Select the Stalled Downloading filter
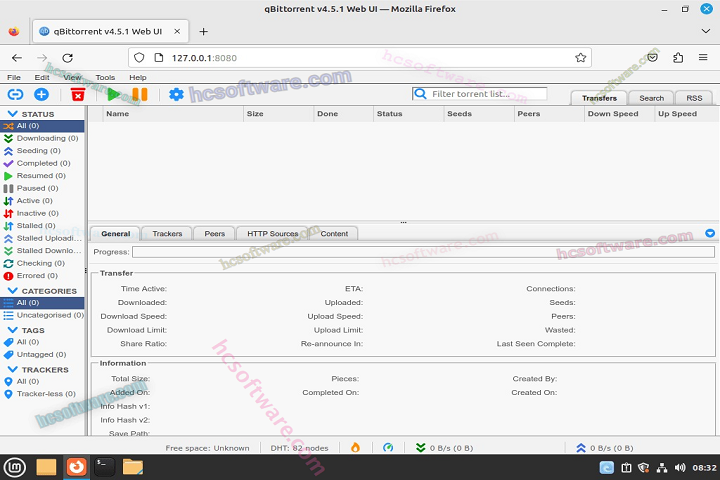 tap(42, 251)
